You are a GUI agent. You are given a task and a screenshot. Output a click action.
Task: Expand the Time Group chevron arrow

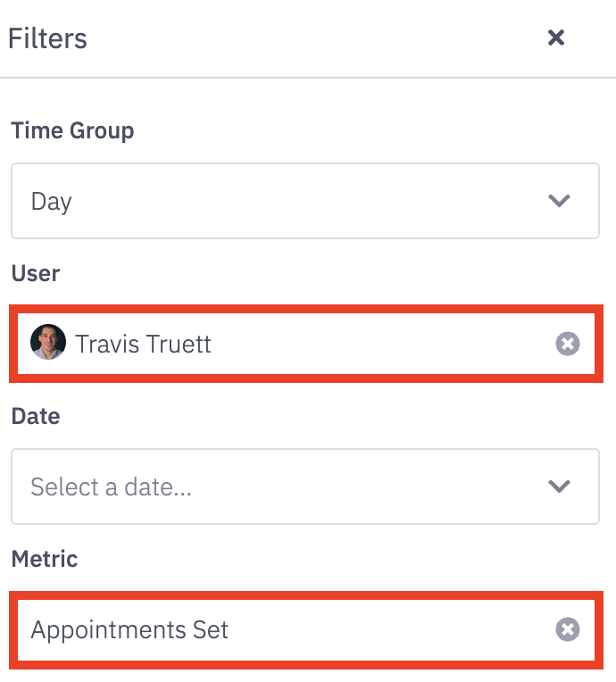(560, 201)
